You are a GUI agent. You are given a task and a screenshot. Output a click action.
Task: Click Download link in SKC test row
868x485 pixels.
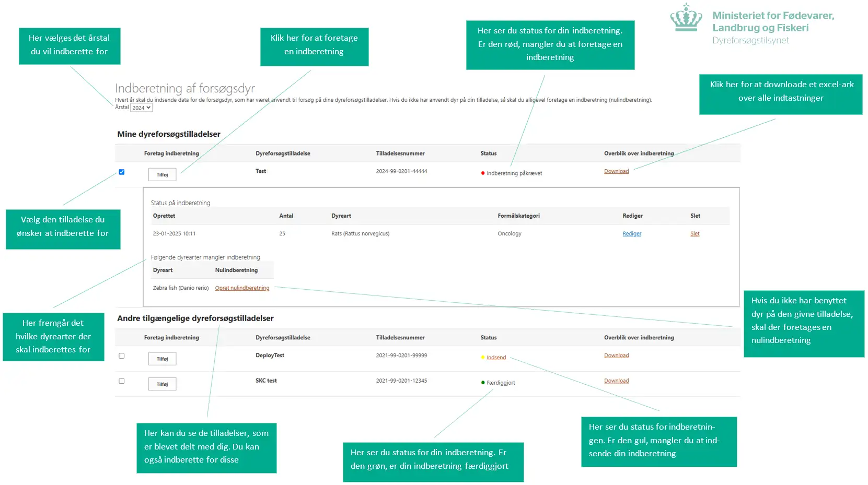tap(616, 381)
